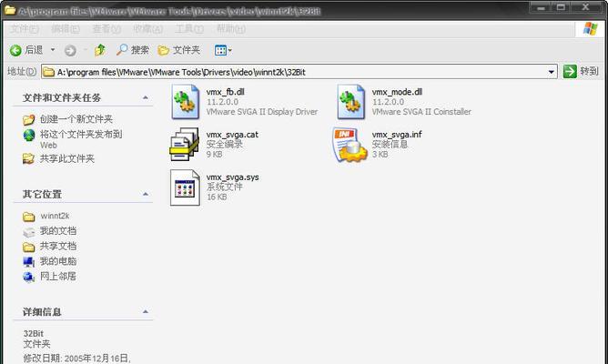
Task: Open My Network Places (网上邻居) link
Action: [x=58, y=277]
